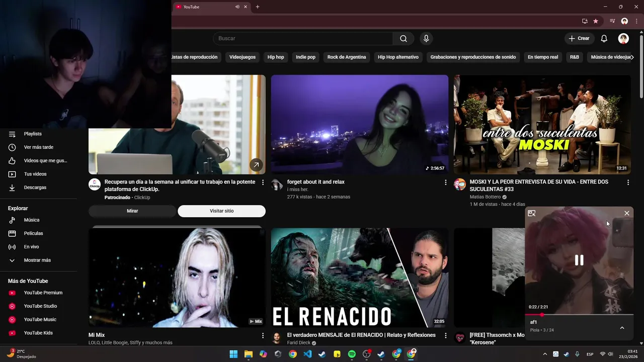644x362 pixels.
Task: Expand miniplayer to full watch page
Action: click(531, 213)
